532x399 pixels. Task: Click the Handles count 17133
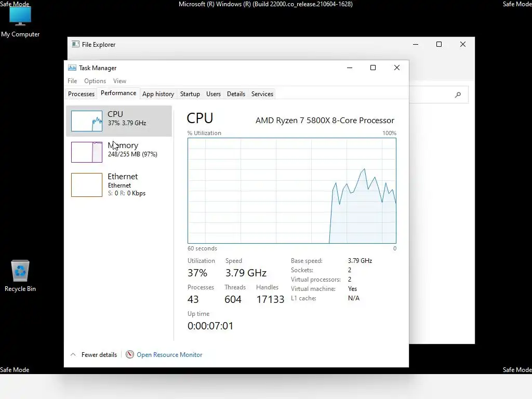(270, 299)
